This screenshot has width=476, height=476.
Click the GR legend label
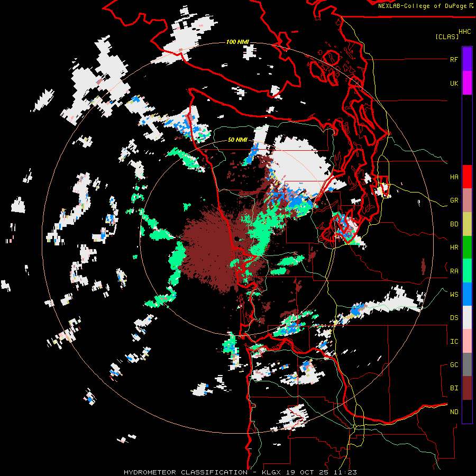454,200
